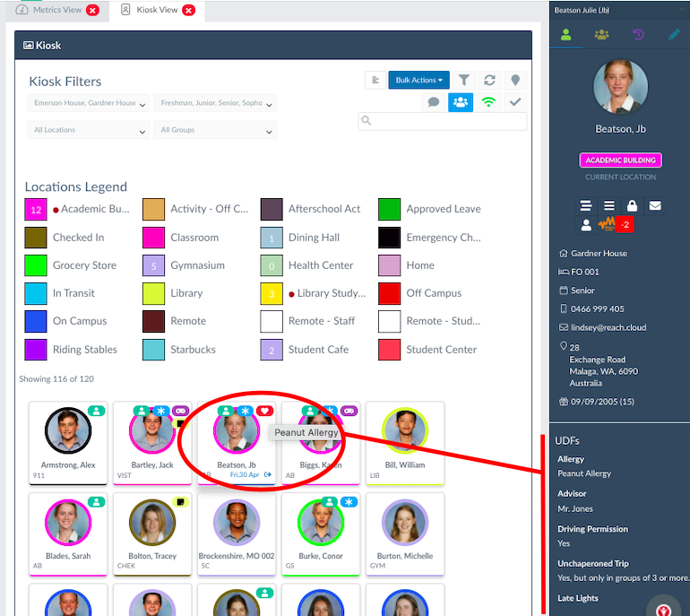The height and width of the screenshot is (616, 690).
Task: Click the left-aligned lines icon in side panel
Action: pos(586,205)
